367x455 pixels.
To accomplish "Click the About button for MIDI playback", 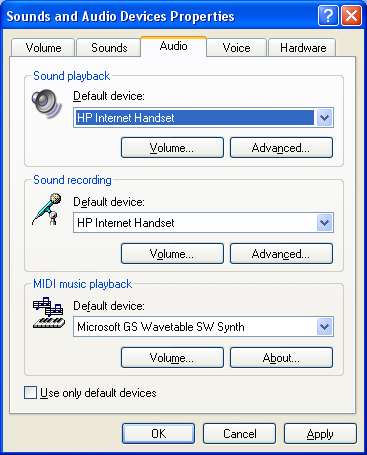I will pyautogui.click(x=281, y=357).
